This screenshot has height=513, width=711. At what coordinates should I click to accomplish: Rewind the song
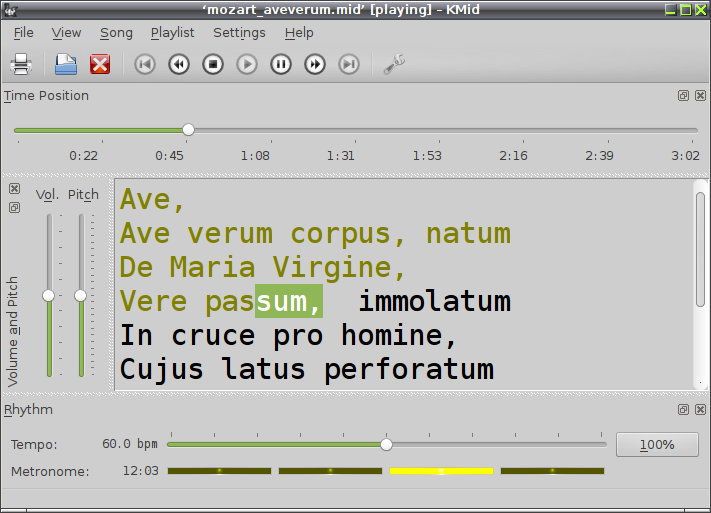point(179,64)
